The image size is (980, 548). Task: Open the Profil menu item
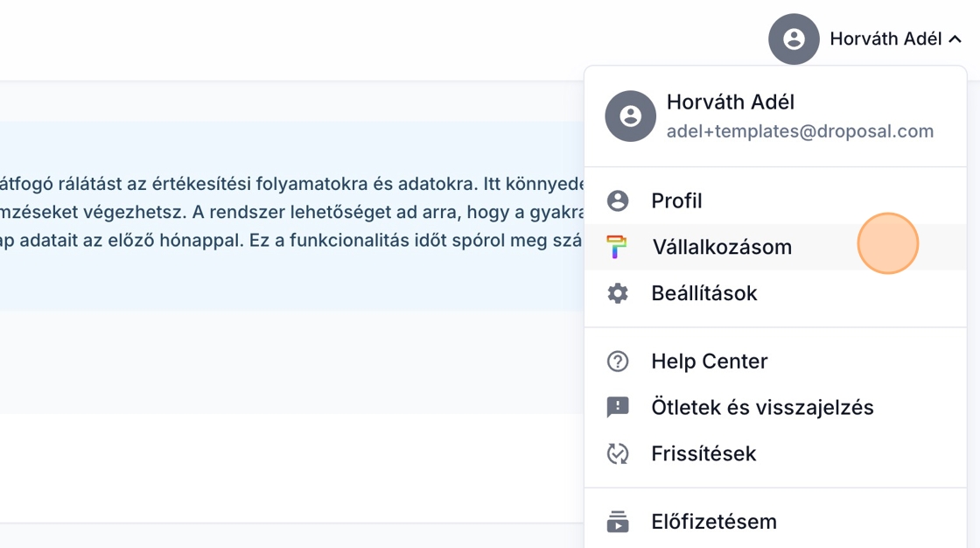676,201
